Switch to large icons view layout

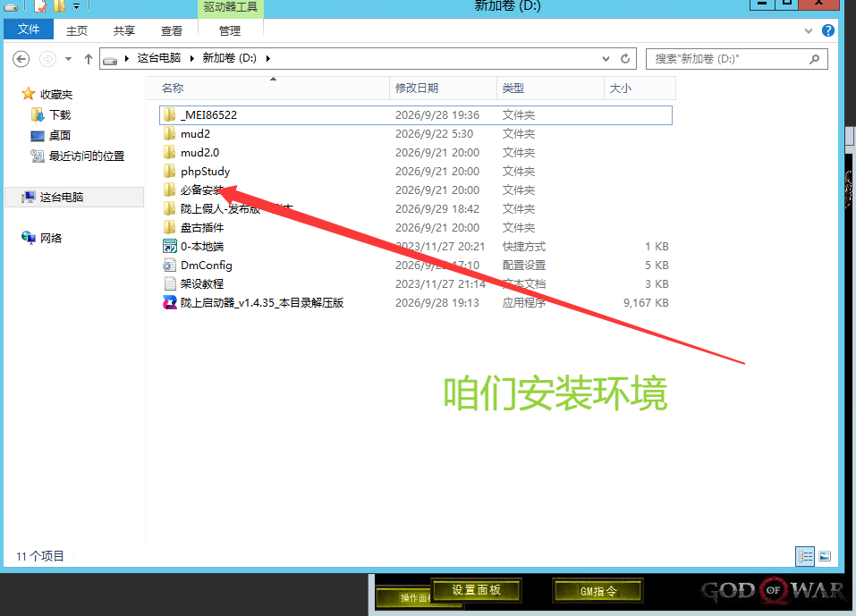pos(825,556)
